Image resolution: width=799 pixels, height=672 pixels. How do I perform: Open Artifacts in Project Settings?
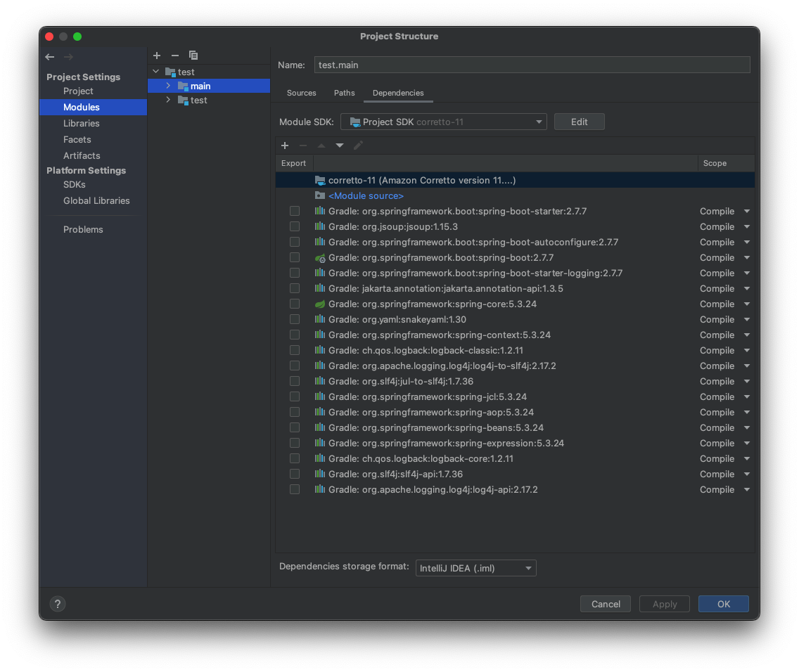pyautogui.click(x=82, y=156)
